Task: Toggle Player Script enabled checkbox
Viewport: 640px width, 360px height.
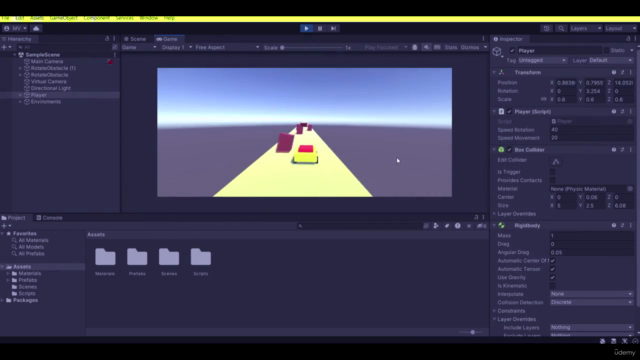Action: (509, 111)
